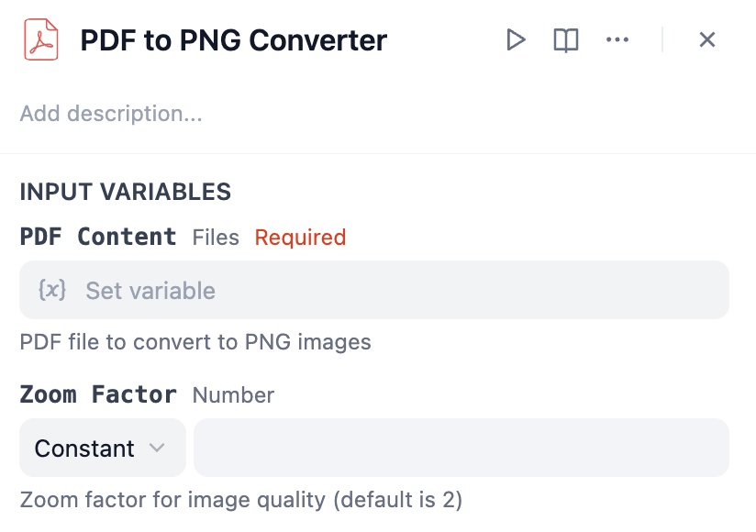The image size is (756, 532).
Task: Click the 'PDF file to convert' help text
Action: pyautogui.click(x=195, y=342)
